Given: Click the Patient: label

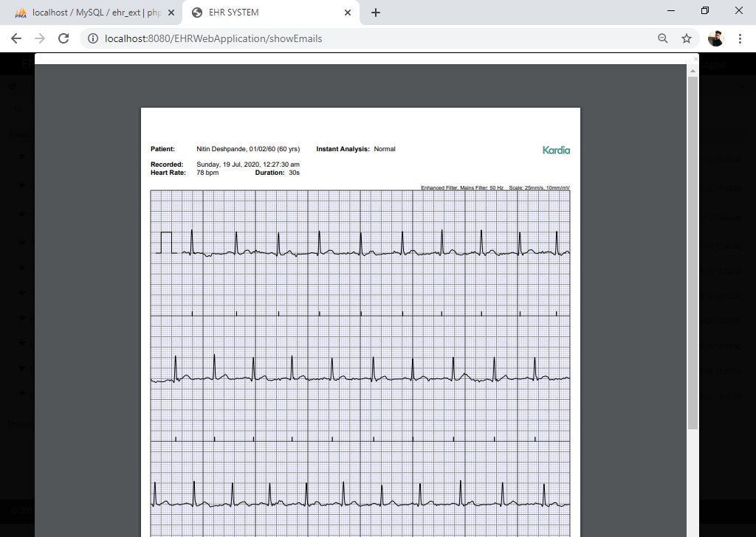Looking at the screenshot, I should [162, 149].
